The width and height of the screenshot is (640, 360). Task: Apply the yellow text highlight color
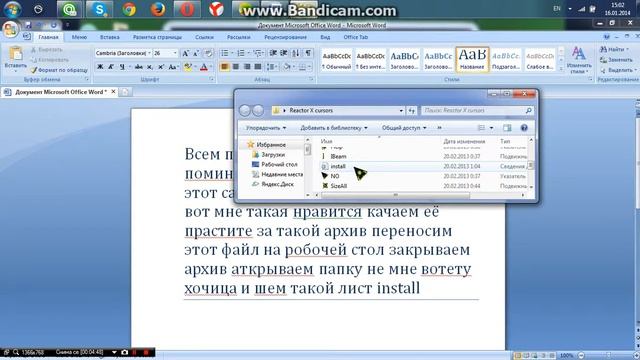[187, 67]
